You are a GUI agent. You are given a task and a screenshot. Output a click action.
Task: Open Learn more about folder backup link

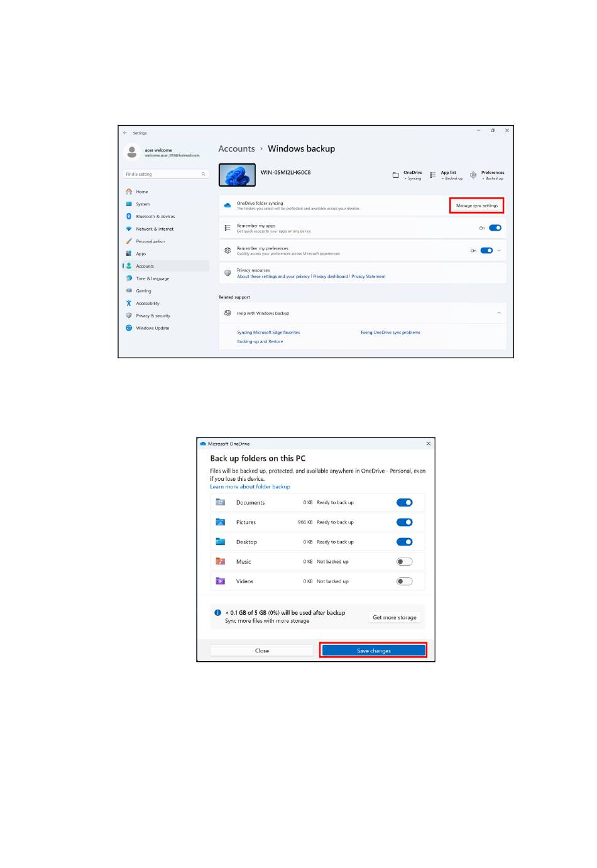pyautogui.click(x=250, y=486)
